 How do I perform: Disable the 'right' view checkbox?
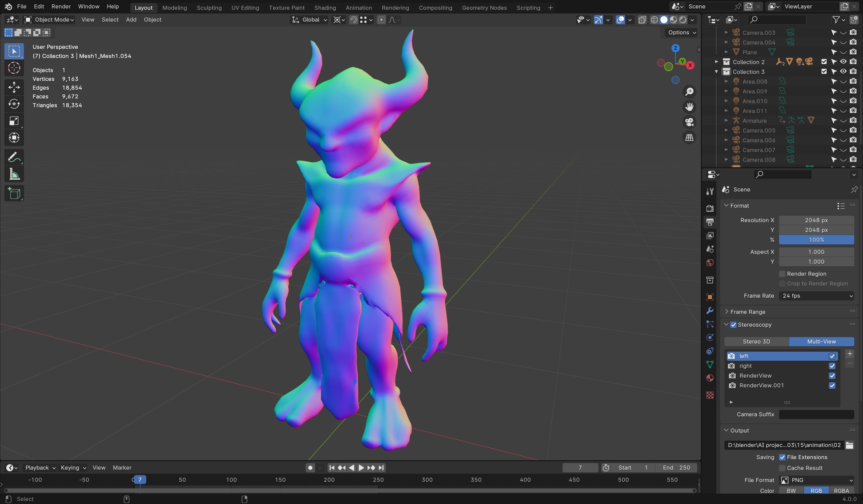coord(832,366)
